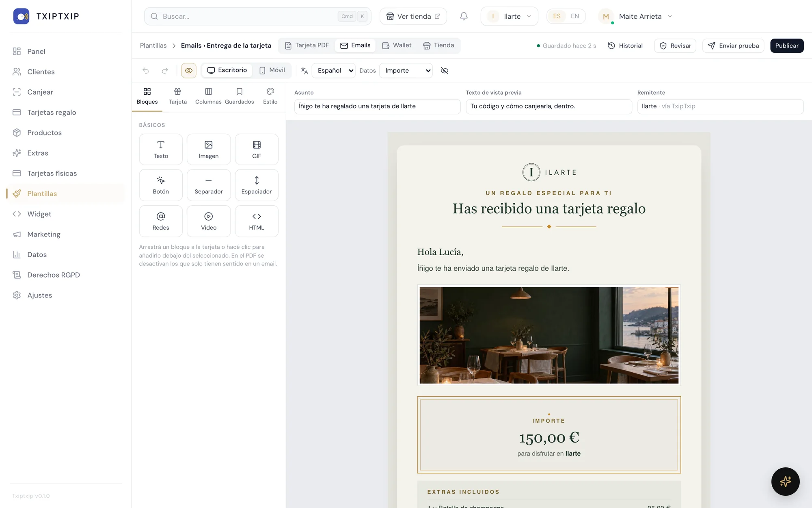Viewport: 812px width, 508px height.
Task: Select ES interface language
Action: pos(557,16)
